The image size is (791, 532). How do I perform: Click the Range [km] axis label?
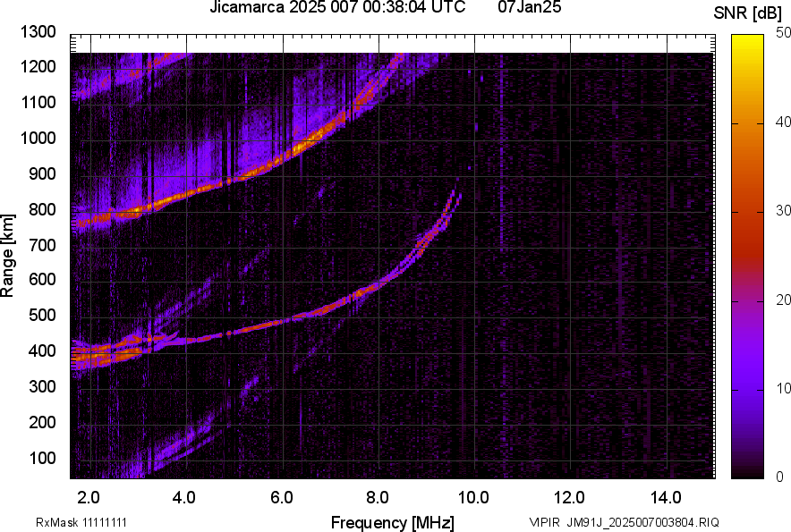click(7, 256)
